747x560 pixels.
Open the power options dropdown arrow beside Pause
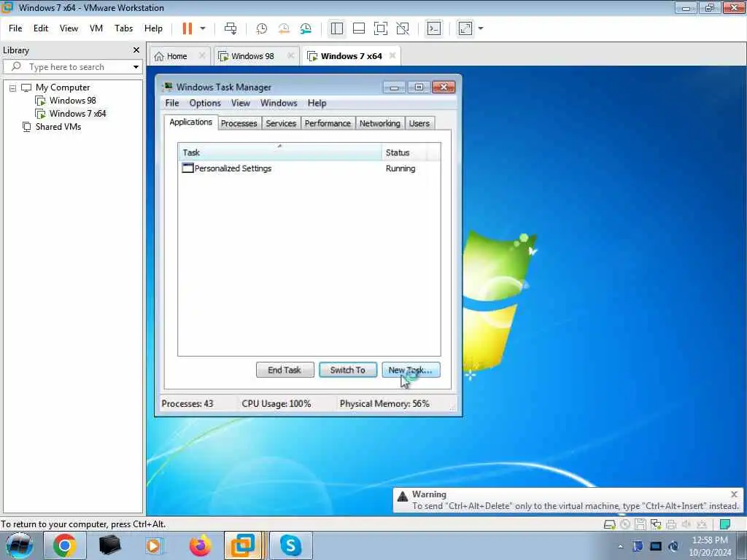tap(203, 28)
